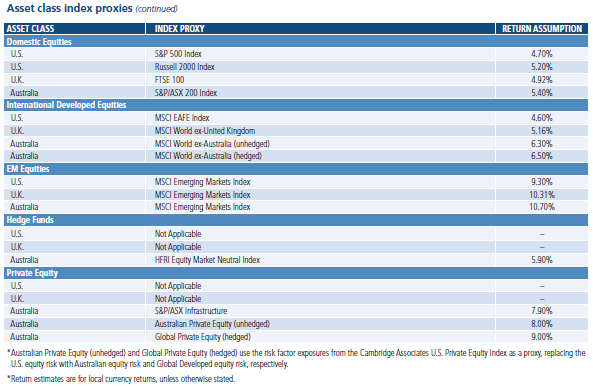Click the Hedge Funds section header

[x=296, y=220]
